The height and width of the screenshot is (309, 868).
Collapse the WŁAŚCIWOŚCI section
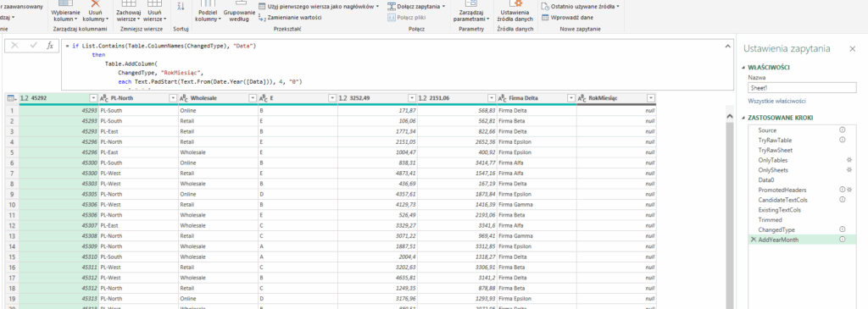pos(743,68)
